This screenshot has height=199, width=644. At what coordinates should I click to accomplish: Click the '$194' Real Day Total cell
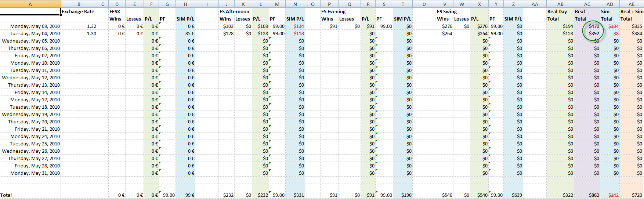(x=560, y=26)
